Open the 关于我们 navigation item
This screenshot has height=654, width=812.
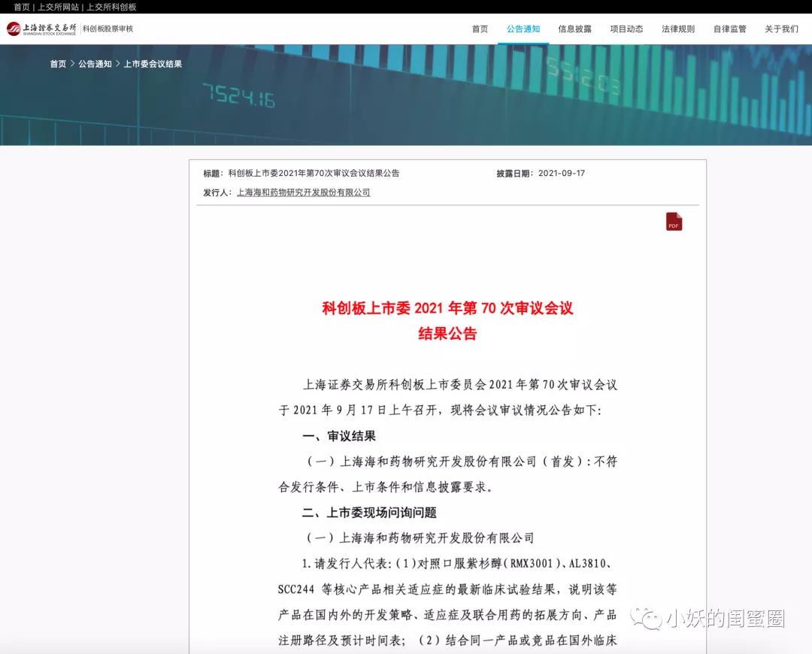coord(781,29)
